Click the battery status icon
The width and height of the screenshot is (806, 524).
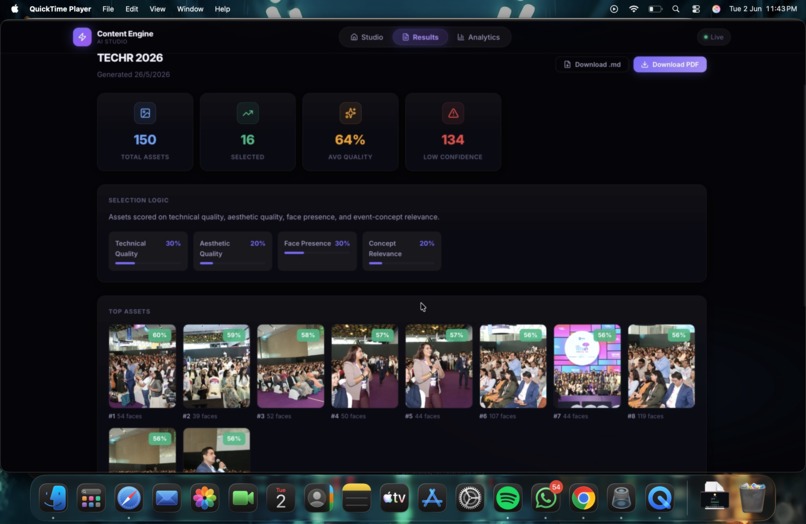click(x=655, y=9)
